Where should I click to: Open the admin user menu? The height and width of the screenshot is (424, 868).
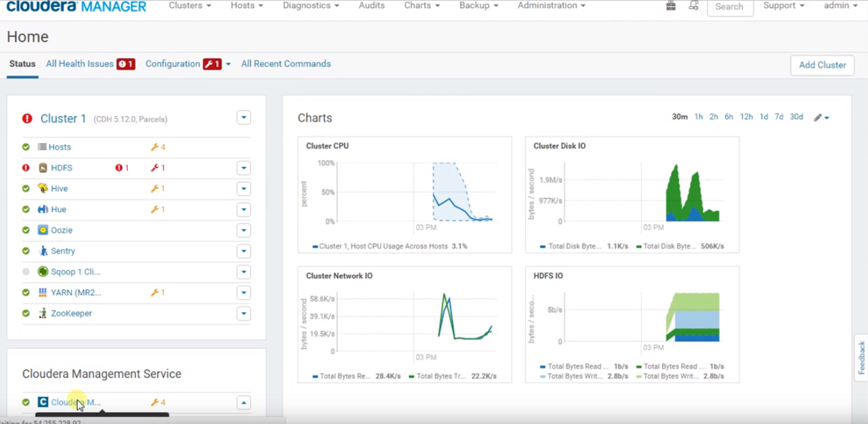pos(840,5)
